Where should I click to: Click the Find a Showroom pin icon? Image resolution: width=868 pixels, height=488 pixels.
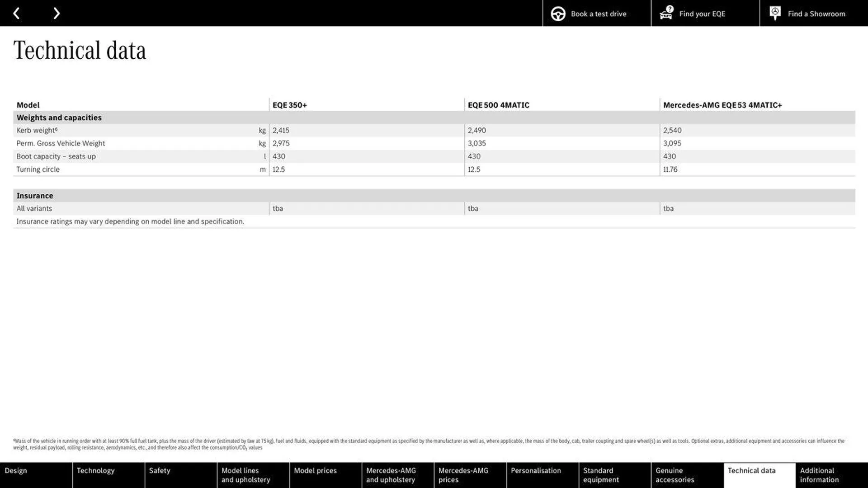(775, 13)
